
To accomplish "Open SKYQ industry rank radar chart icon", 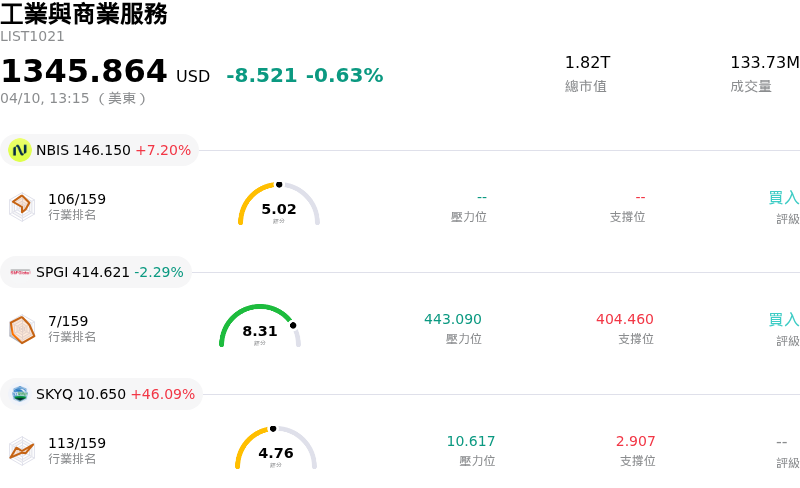I will point(22,450).
